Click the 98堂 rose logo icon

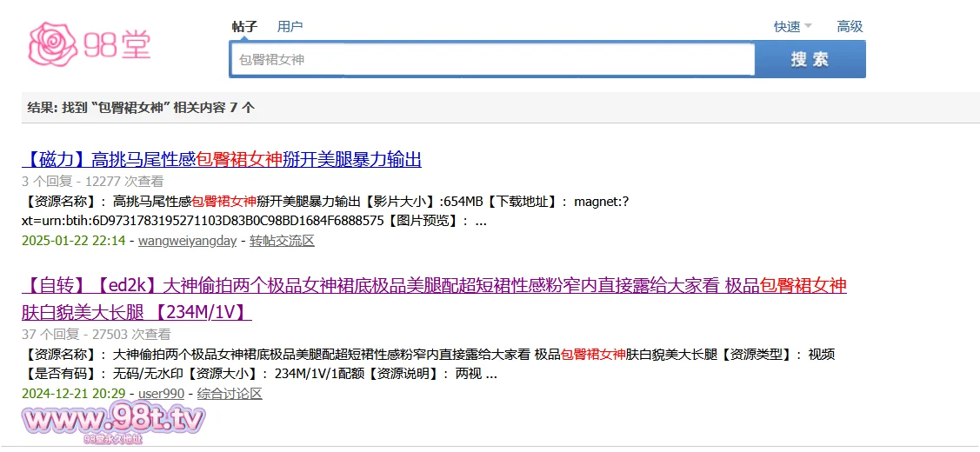54,43
